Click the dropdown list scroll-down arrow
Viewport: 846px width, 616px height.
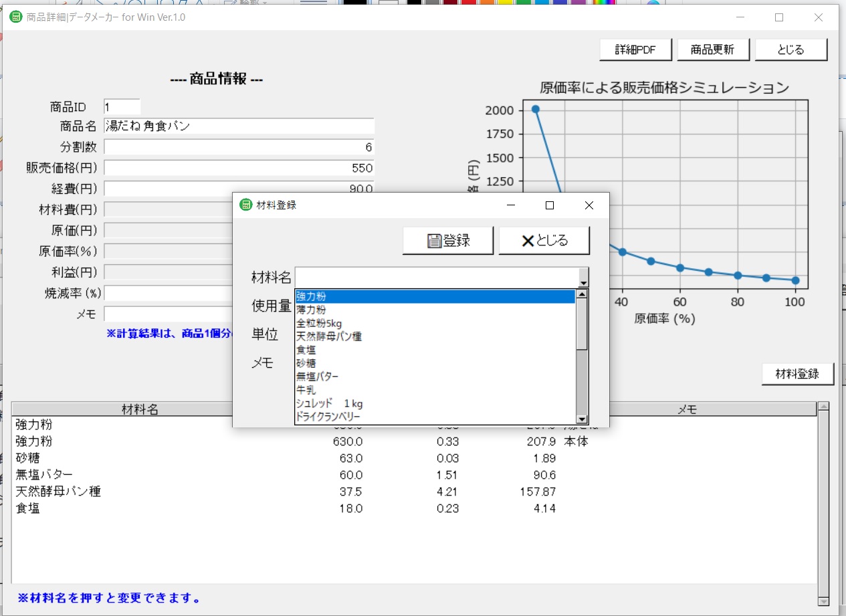582,419
